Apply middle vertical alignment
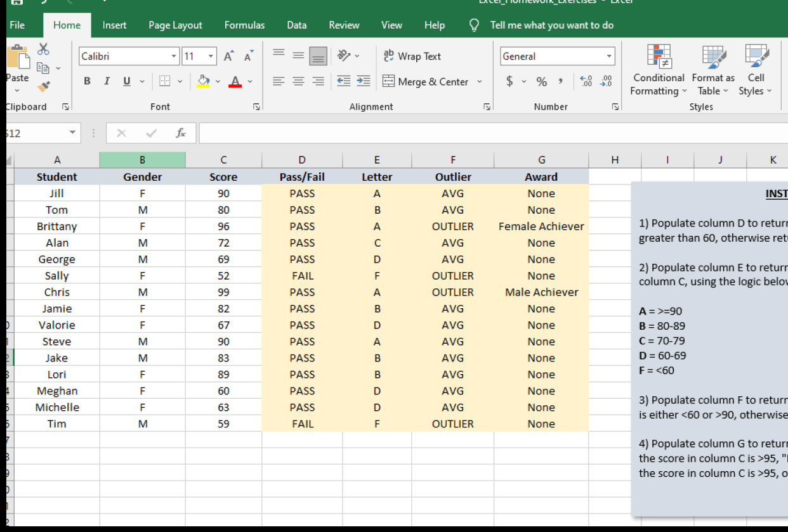 tap(298, 56)
